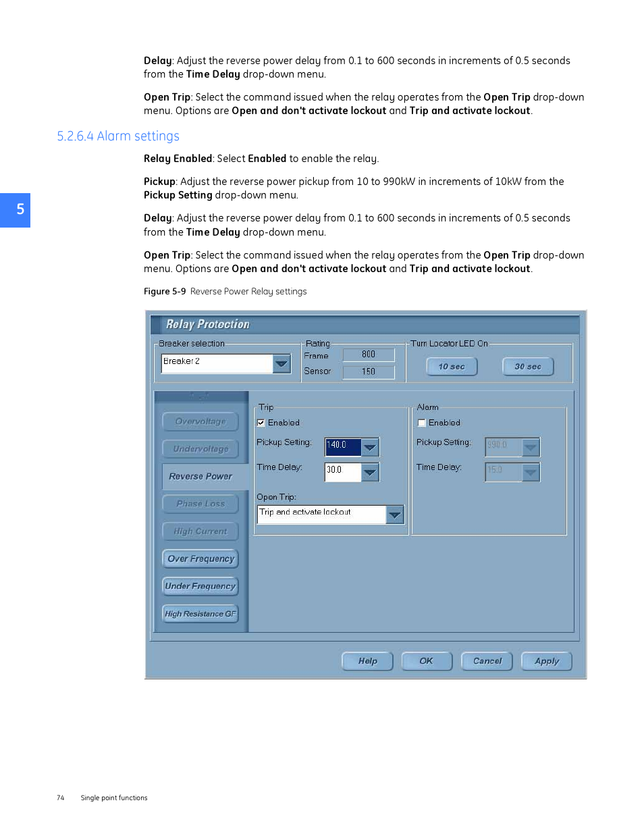Confirm with the OK button
This screenshot has height=834, width=644.
click(427, 661)
